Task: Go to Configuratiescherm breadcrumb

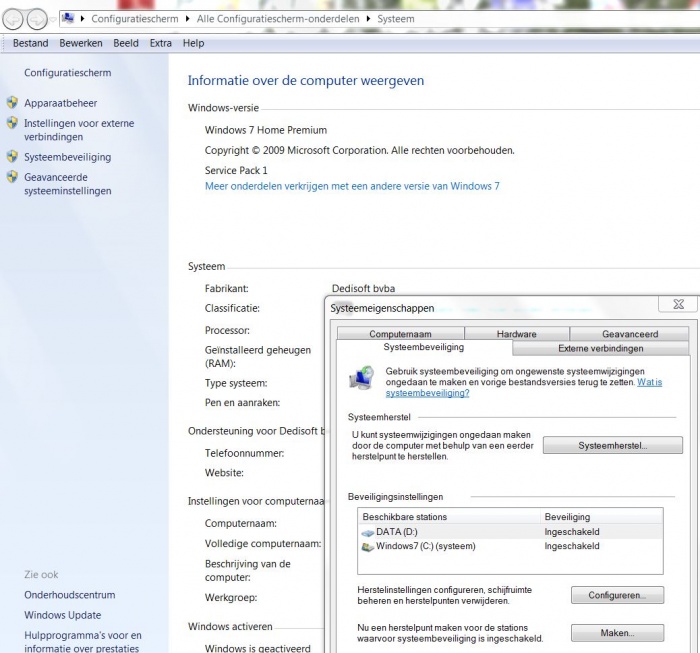Action: 135,19
